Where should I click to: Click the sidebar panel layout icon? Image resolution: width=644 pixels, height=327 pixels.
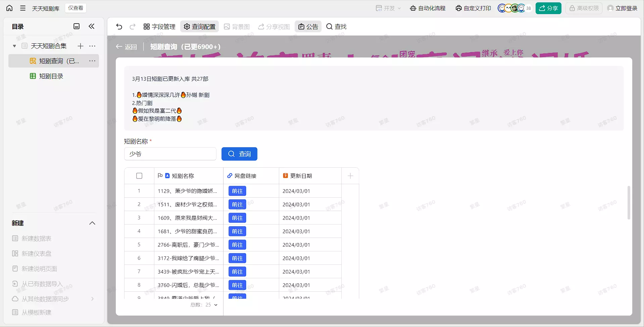point(77,26)
